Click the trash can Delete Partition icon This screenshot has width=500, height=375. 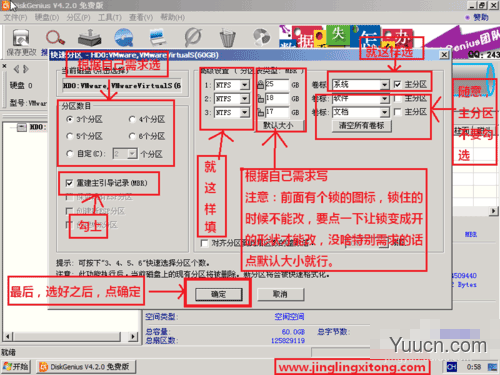pos(228,38)
